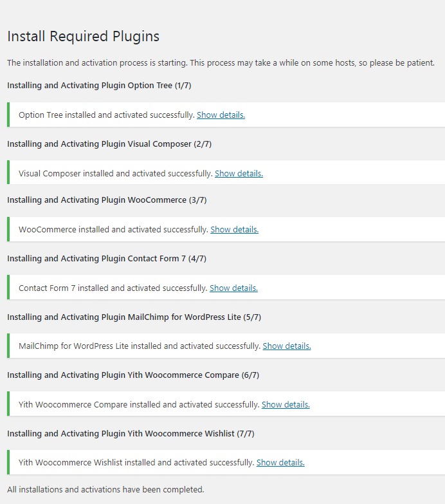
Task: Click the WooCommerce installed successfully message text
Action: pos(113,230)
